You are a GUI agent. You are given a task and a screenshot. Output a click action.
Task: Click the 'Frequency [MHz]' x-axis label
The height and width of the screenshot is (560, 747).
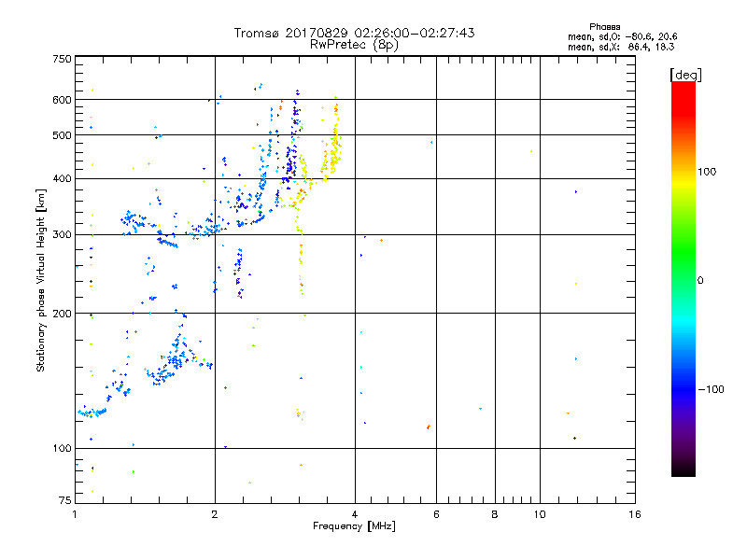tap(354, 526)
